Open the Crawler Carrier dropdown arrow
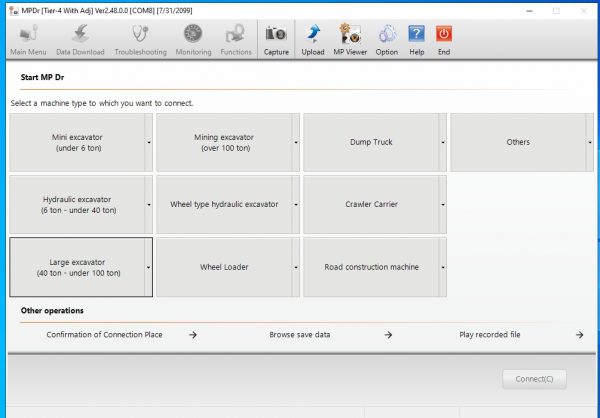 click(443, 205)
